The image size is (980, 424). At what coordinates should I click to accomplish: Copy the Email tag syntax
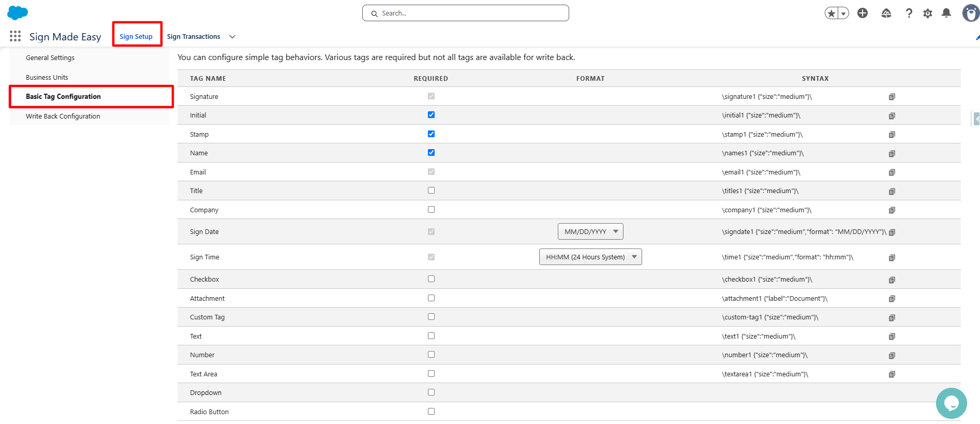click(x=892, y=172)
